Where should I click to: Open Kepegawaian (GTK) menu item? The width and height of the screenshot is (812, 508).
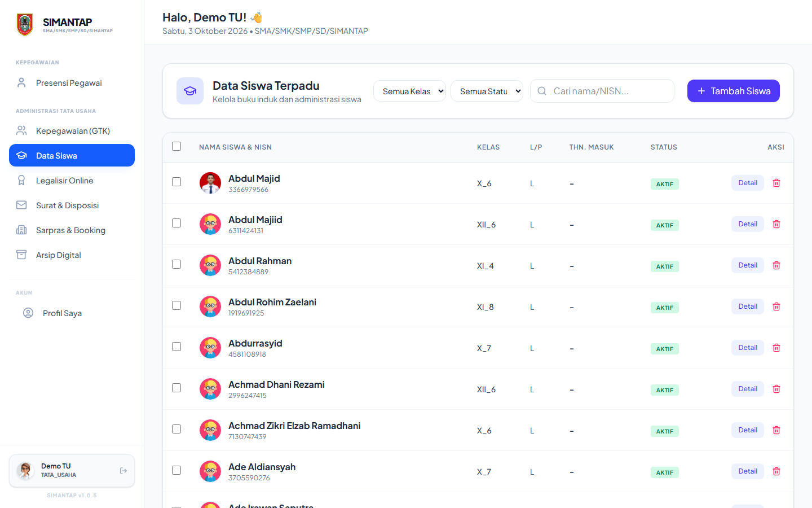coord(72,131)
